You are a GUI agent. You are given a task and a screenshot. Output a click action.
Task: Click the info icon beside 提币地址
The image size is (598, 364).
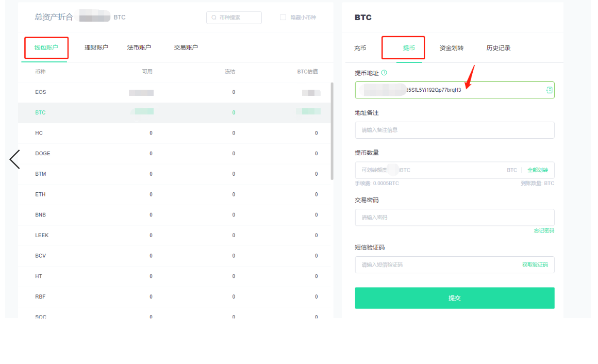384,73
